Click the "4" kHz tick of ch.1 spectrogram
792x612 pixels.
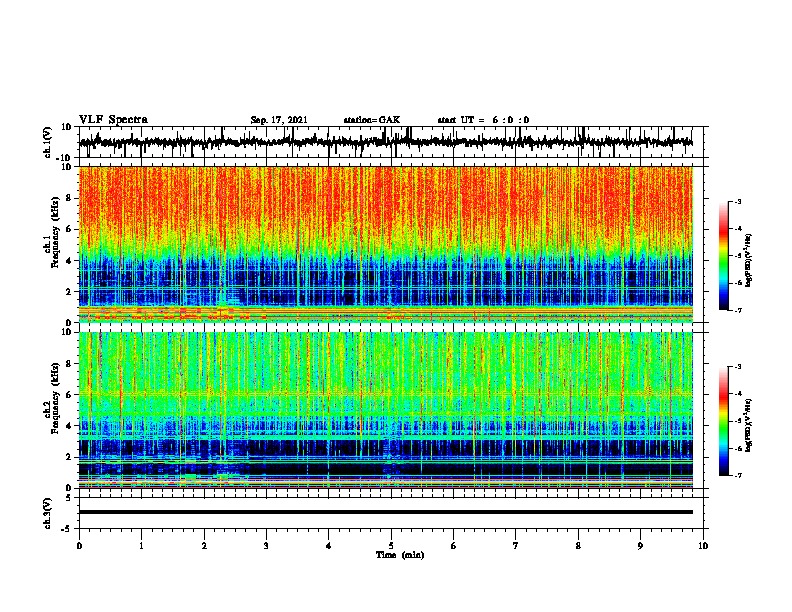[69, 261]
